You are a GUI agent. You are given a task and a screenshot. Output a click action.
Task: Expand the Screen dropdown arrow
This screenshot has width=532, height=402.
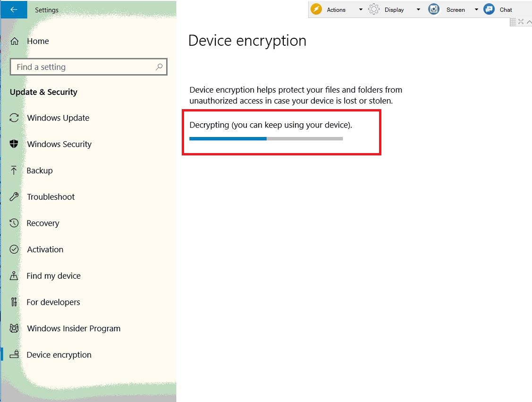pos(476,9)
